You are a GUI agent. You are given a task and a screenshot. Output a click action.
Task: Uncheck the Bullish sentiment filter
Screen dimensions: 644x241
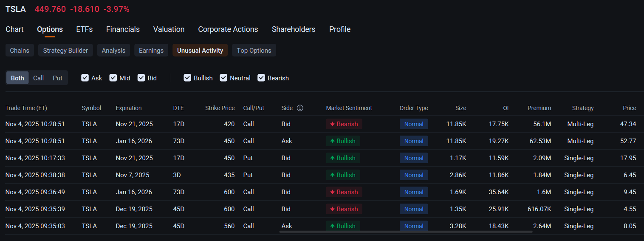pyautogui.click(x=187, y=78)
